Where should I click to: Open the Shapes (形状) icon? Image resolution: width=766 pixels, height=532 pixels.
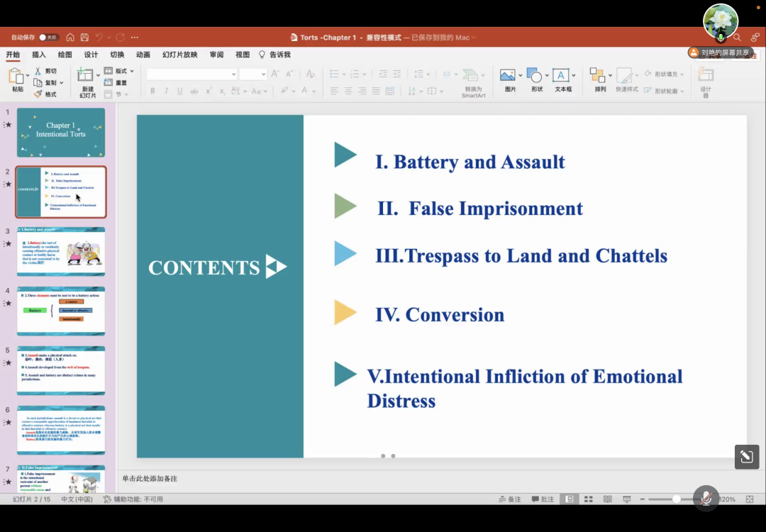[535, 76]
